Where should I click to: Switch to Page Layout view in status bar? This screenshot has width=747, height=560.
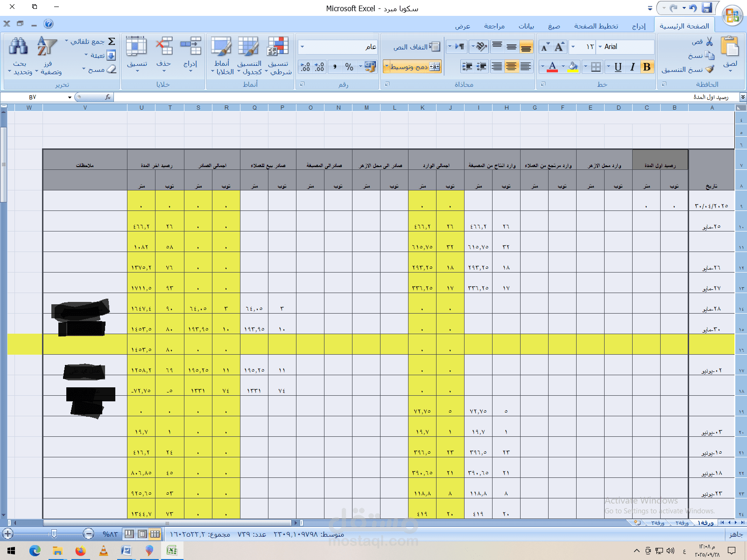pos(142,534)
